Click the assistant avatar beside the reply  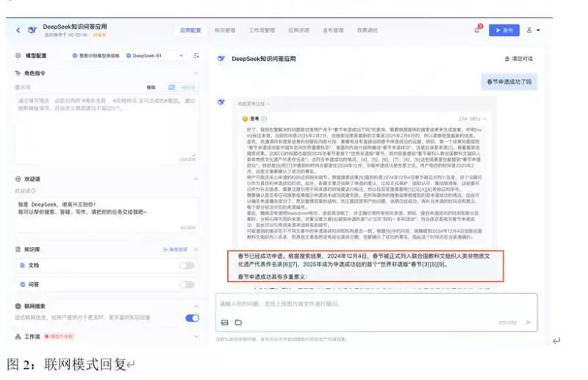(221, 102)
